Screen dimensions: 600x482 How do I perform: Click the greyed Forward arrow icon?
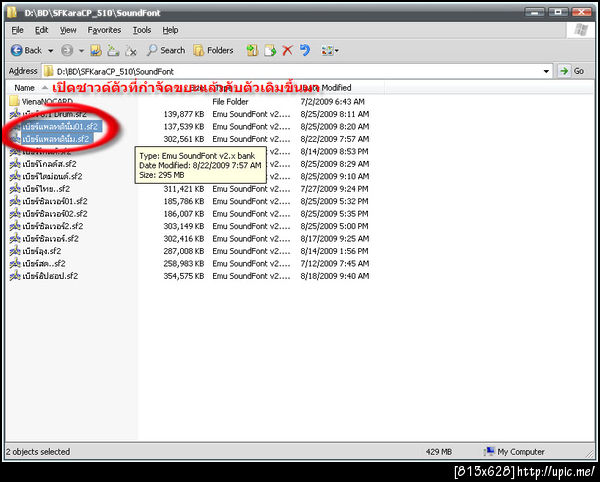[67, 50]
